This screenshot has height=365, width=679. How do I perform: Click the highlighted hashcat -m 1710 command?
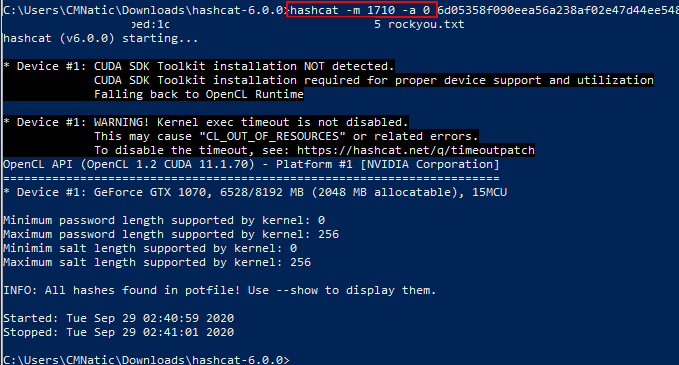click(x=362, y=10)
